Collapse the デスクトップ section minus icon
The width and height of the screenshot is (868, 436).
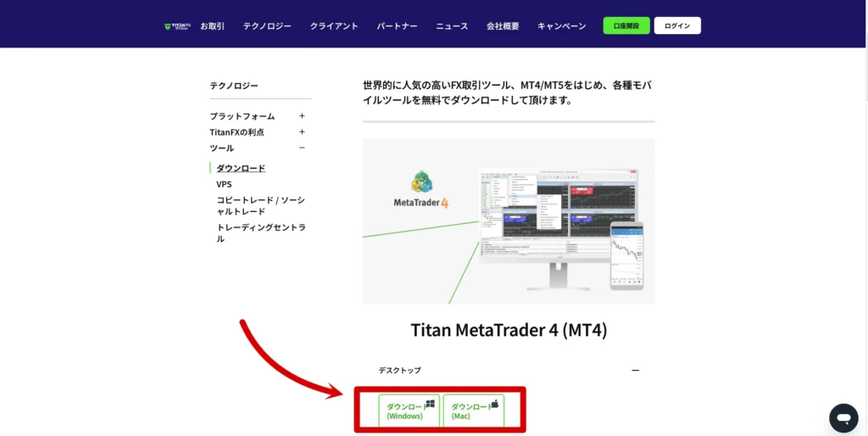coord(635,370)
